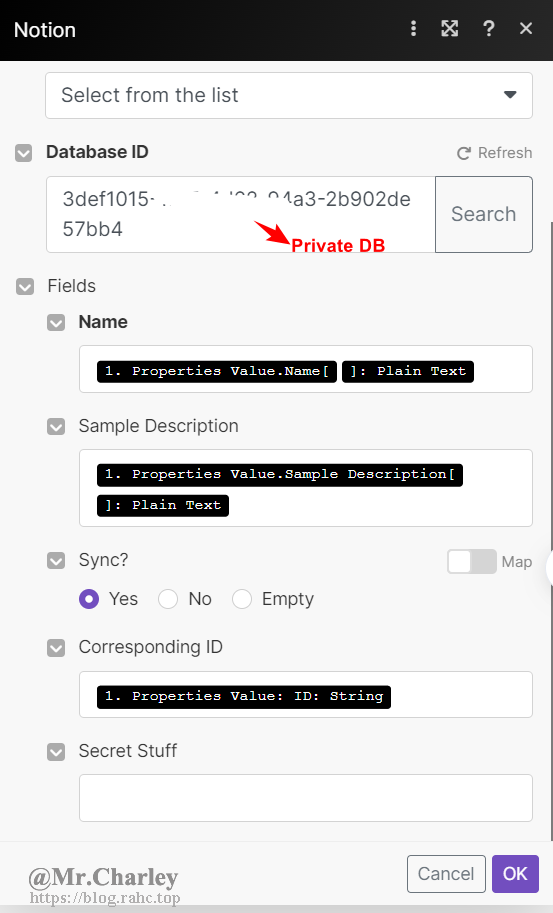Click the Search button beside Database ID

pos(484,214)
